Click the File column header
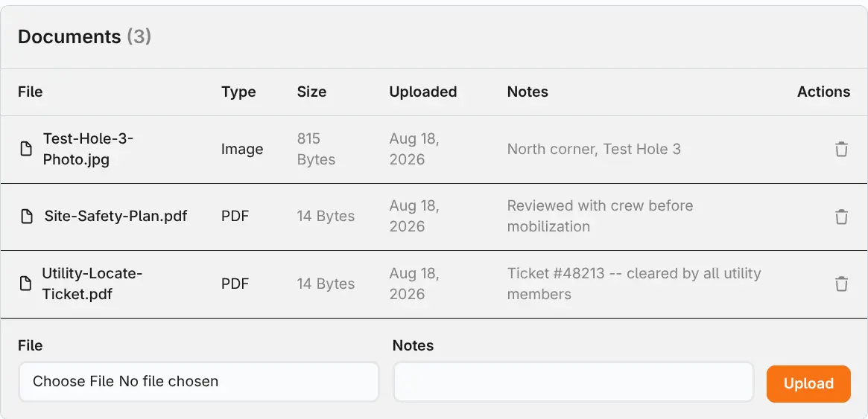 30,92
